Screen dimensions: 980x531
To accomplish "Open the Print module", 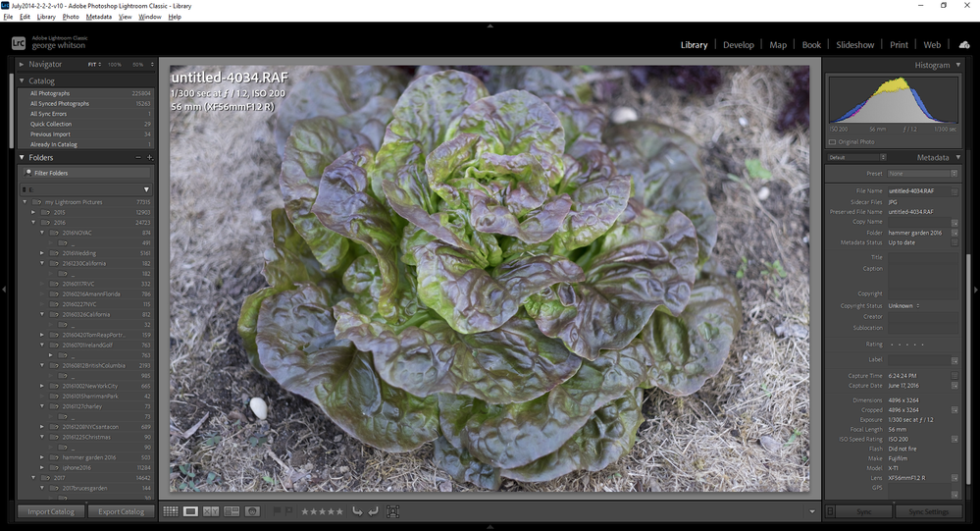I will [x=899, y=45].
